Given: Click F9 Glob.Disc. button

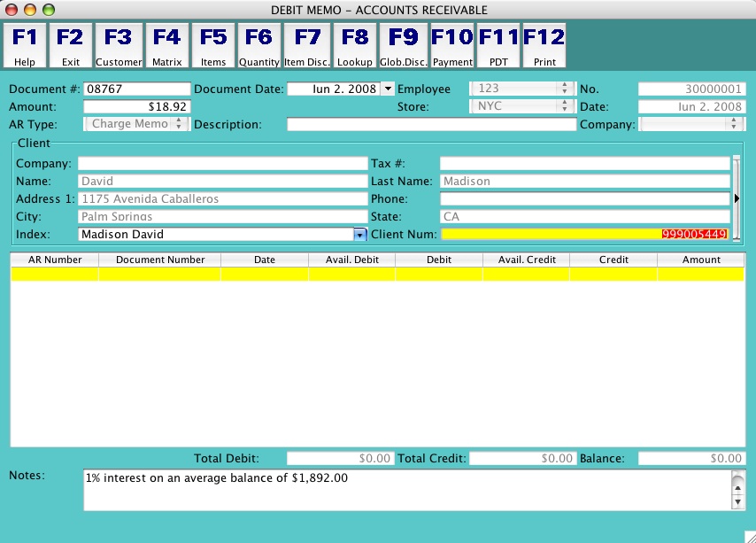Looking at the screenshot, I should (403, 46).
